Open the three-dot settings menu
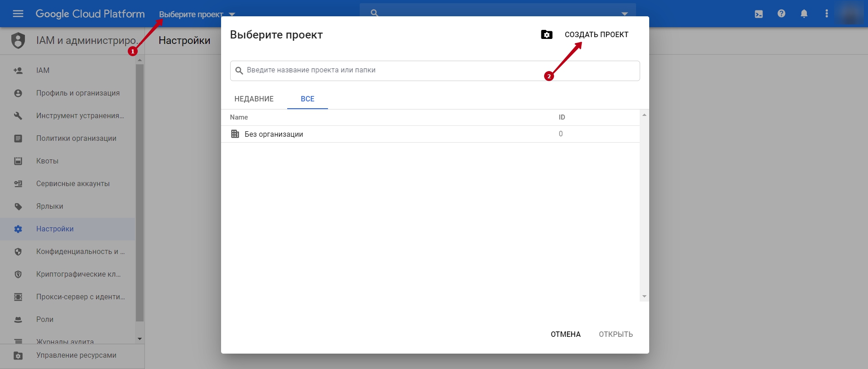Screen dimensions: 868x369 [x=827, y=14]
